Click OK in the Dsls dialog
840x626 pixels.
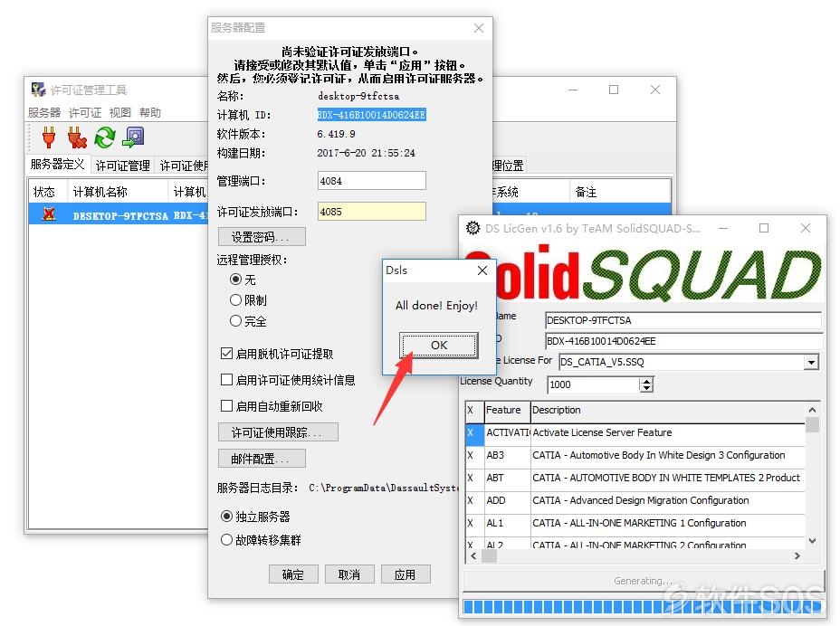[439, 346]
